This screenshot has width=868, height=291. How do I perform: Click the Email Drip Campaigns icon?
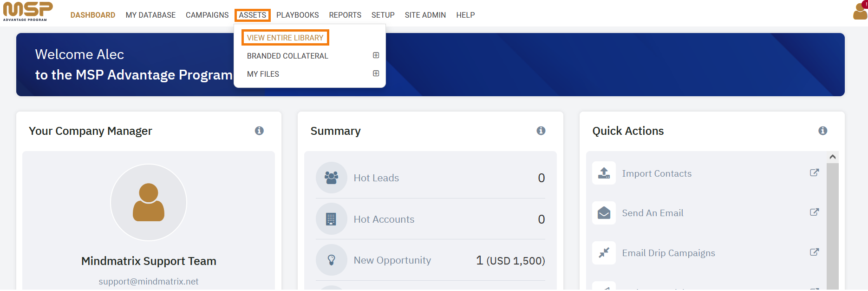pyautogui.click(x=604, y=253)
